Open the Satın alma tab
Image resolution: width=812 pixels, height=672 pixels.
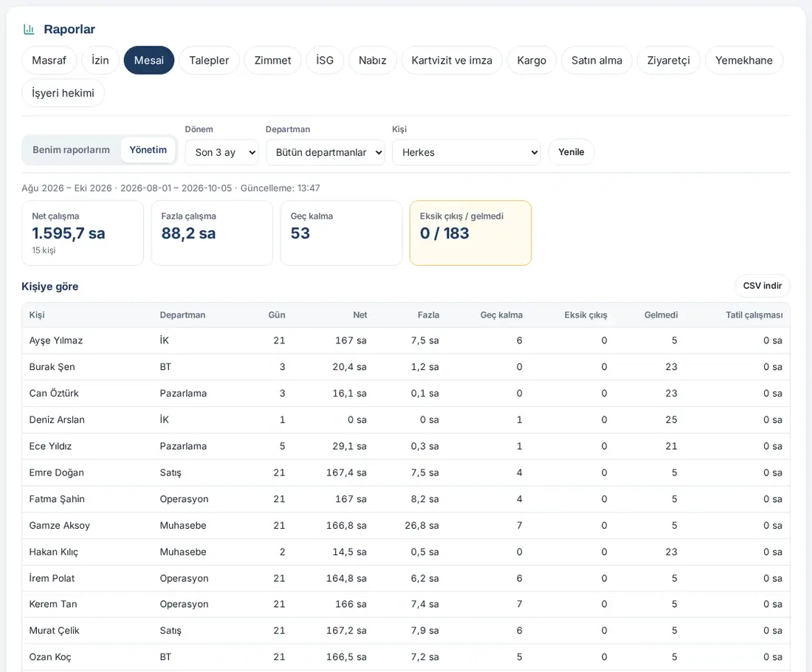(x=597, y=60)
